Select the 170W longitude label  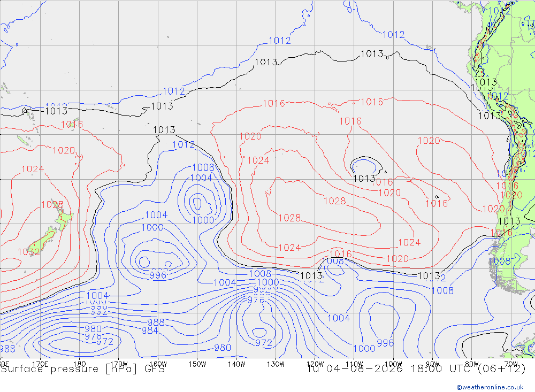tap(119, 364)
